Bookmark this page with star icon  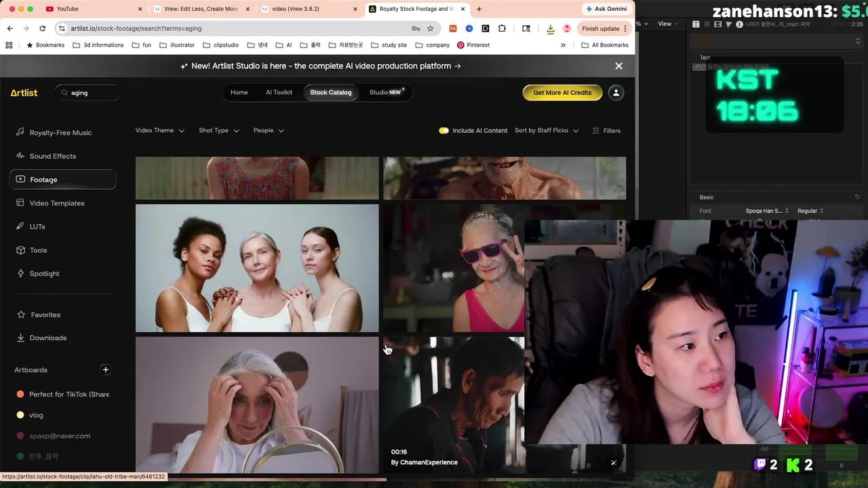click(430, 28)
